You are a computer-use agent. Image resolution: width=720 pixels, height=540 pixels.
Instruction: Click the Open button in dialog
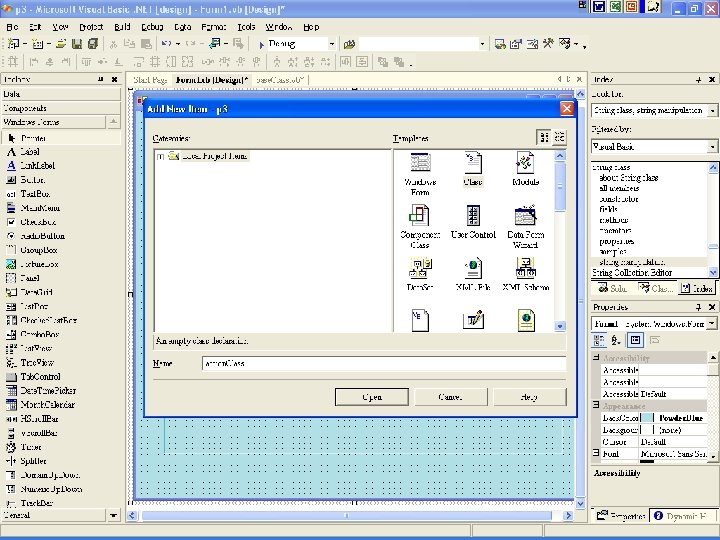pyautogui.click(x=371, y=397)
